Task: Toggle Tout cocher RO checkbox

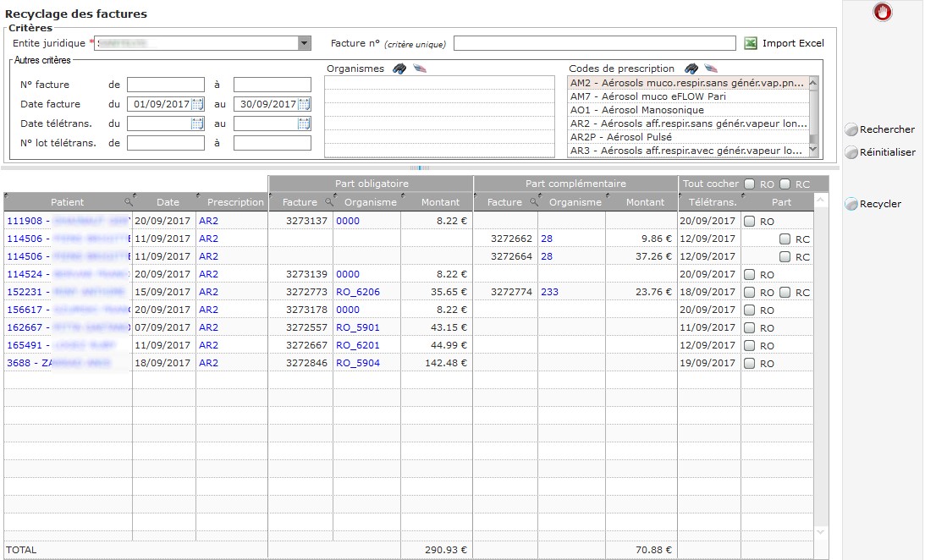Action: 749,184
